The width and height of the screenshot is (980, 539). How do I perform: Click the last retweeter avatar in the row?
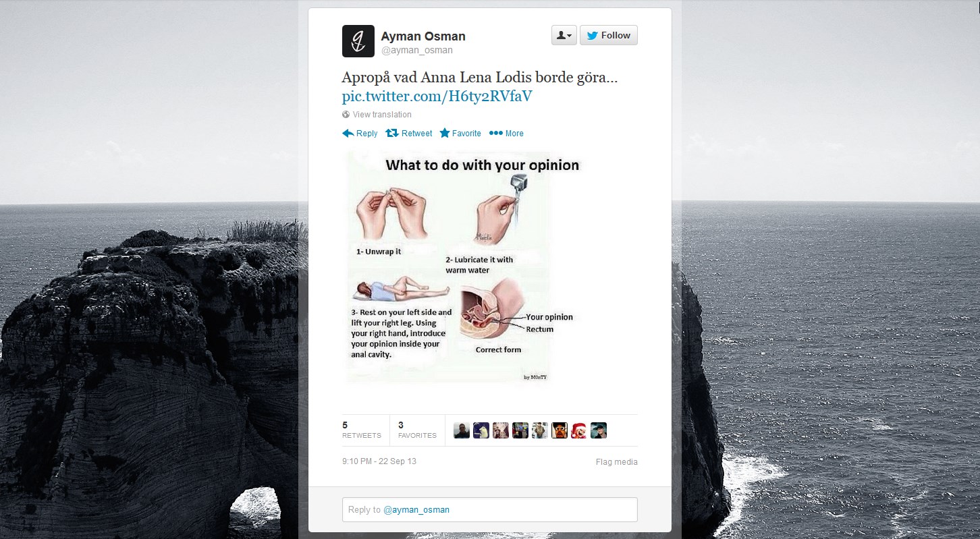click(x=599, y=430)
